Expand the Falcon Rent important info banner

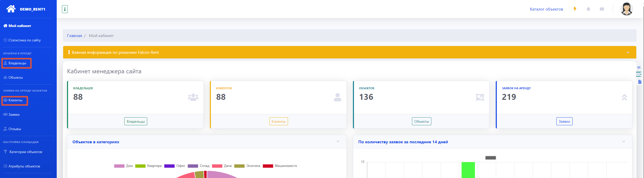628,52
